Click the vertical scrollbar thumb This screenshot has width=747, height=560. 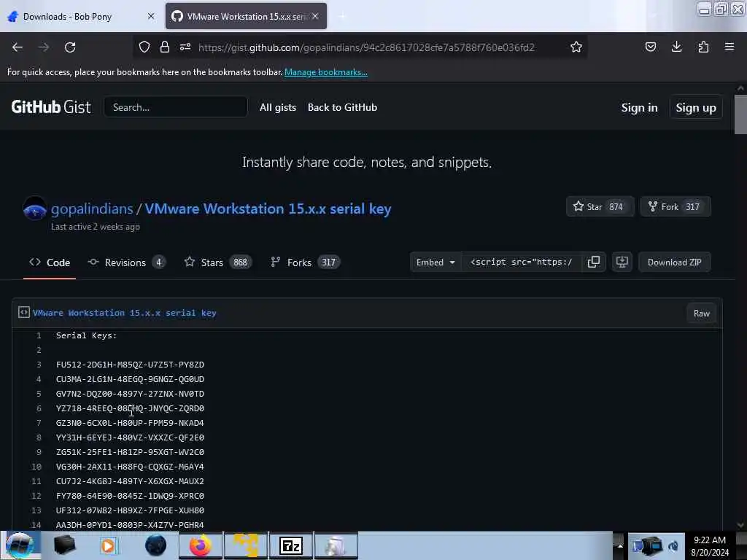point(740,114)
